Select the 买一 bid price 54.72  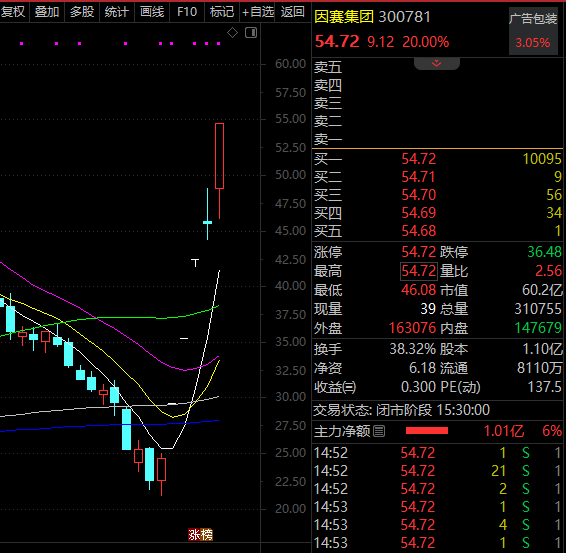coord(419,159)
